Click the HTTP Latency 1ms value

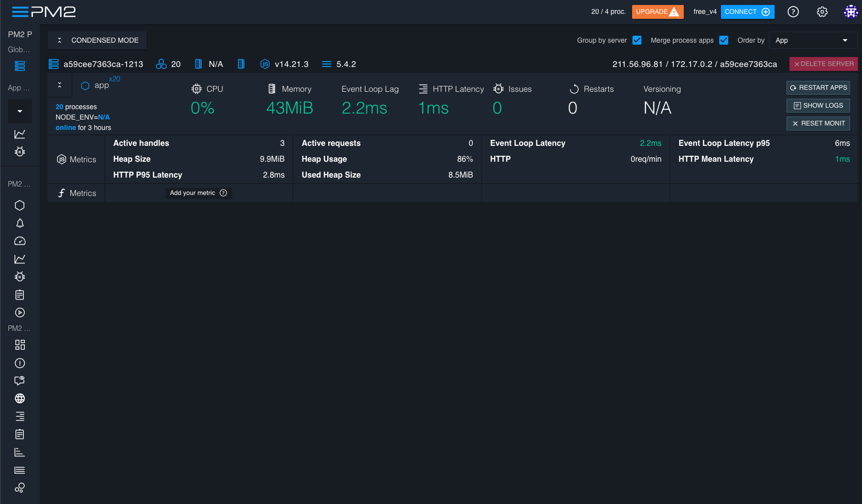coord(433,108)
